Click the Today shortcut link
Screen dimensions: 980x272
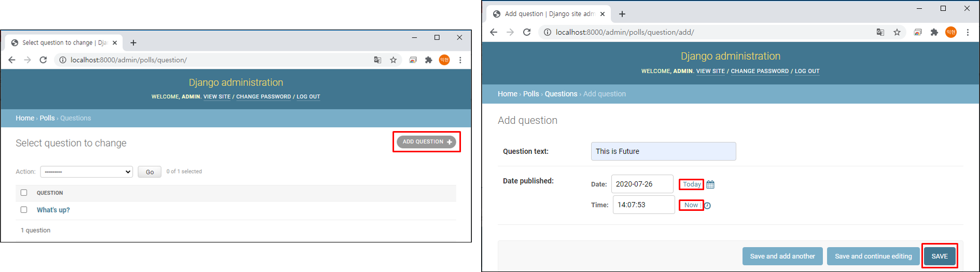(x=692, y=184)
